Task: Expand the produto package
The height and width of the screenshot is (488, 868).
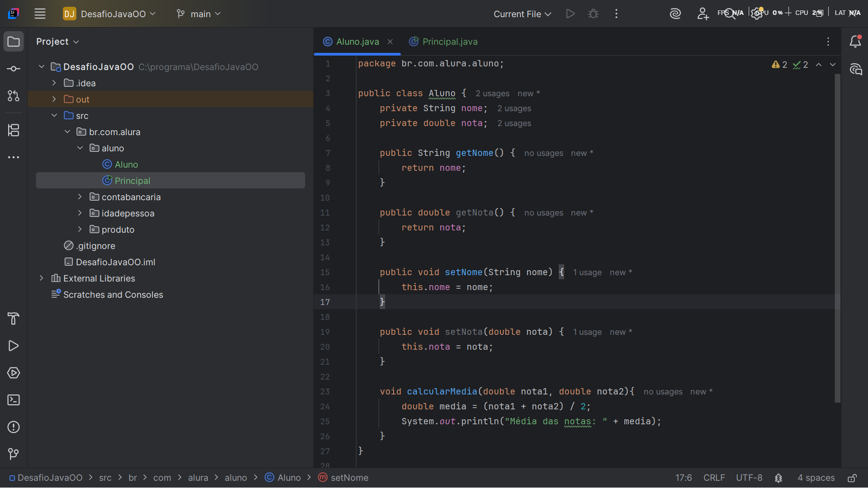Action: coord(80,230)
